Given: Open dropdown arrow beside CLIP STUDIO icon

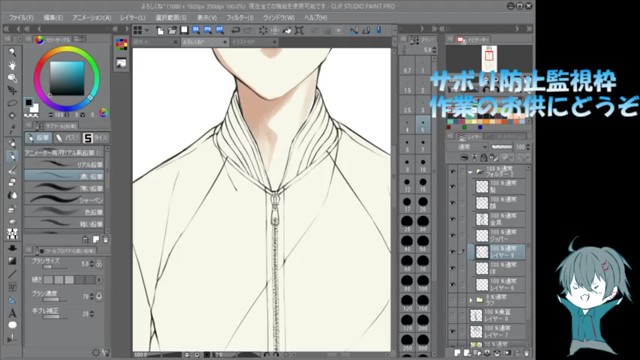Looking at the screenshot, I should 147,30.
